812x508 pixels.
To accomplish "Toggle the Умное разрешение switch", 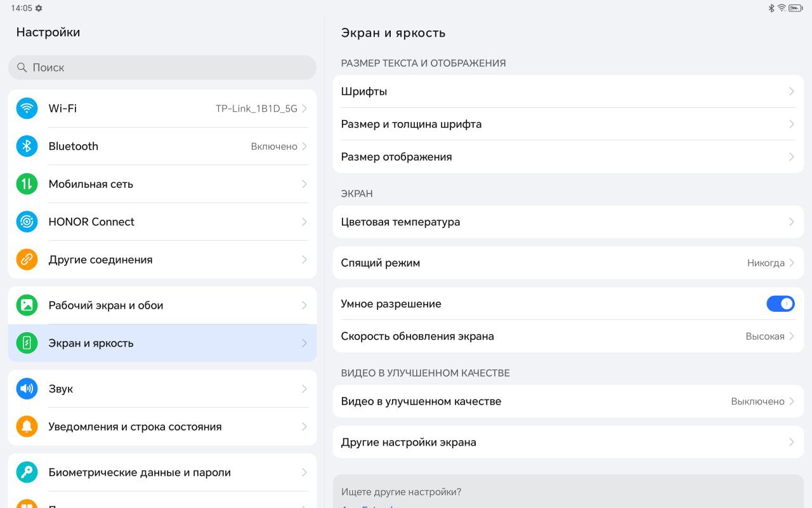I will (x=780, y=304).
